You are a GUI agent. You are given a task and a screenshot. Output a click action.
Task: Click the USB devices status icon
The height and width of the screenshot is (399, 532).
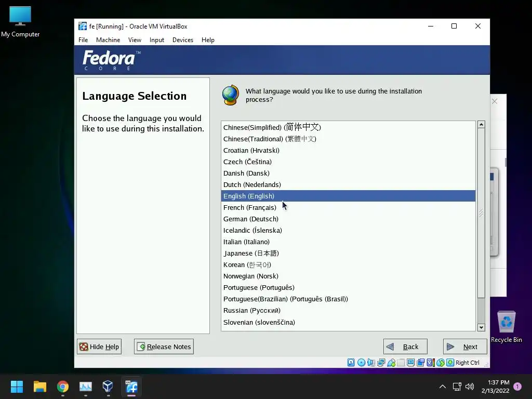391,363
